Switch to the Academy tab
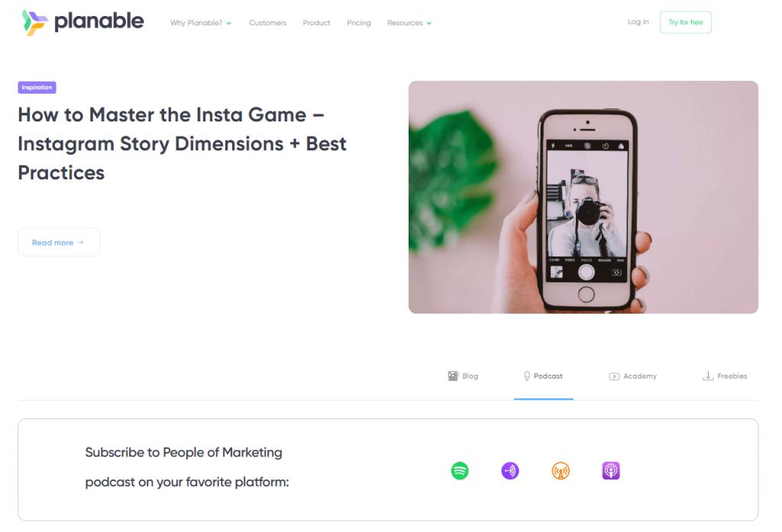This screenshot has width=782, height=532. coord(633,376)
